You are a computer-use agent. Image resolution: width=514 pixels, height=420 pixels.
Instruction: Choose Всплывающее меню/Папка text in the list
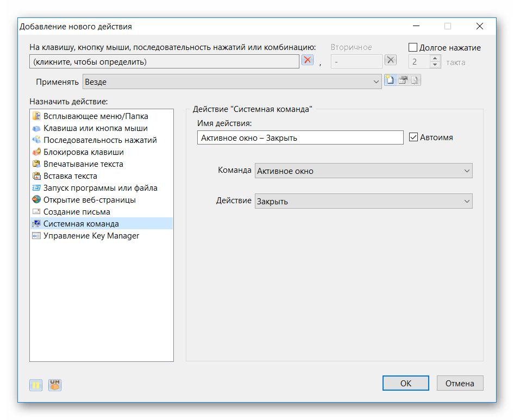tap(96, 116)
